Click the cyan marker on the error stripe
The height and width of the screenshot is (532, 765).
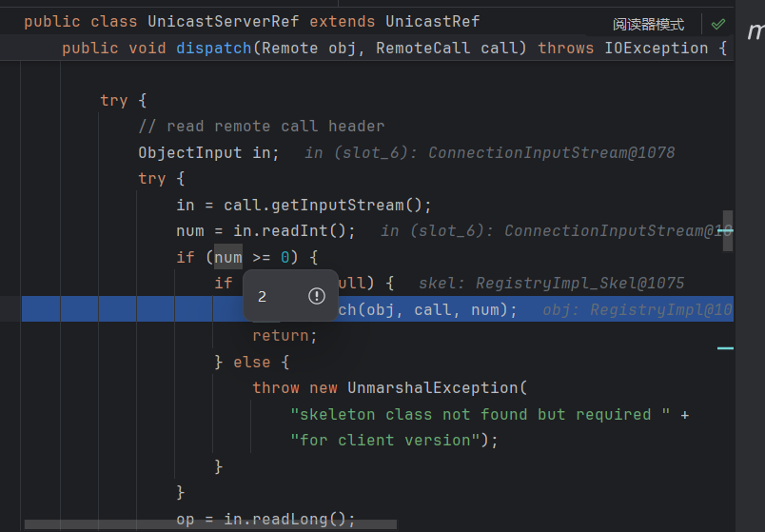click(x=725, y=348)
